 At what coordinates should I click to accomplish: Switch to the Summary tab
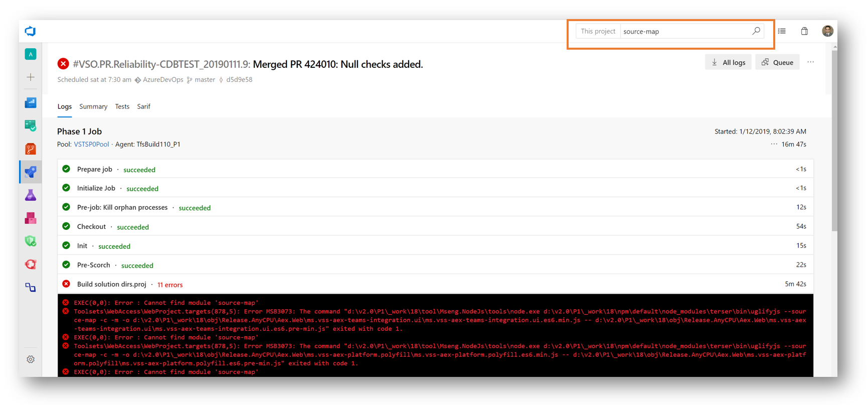pos(93,106)
